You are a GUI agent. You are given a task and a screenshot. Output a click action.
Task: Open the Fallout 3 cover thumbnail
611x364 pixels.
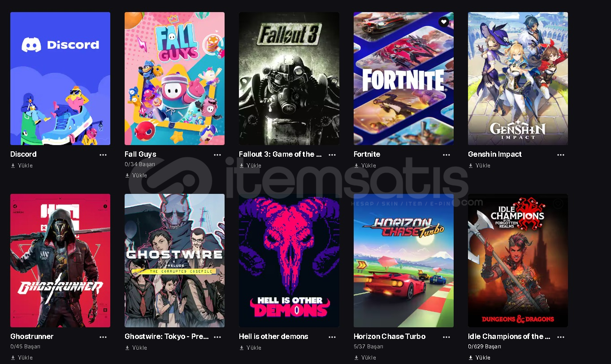[x=289, y=78]
